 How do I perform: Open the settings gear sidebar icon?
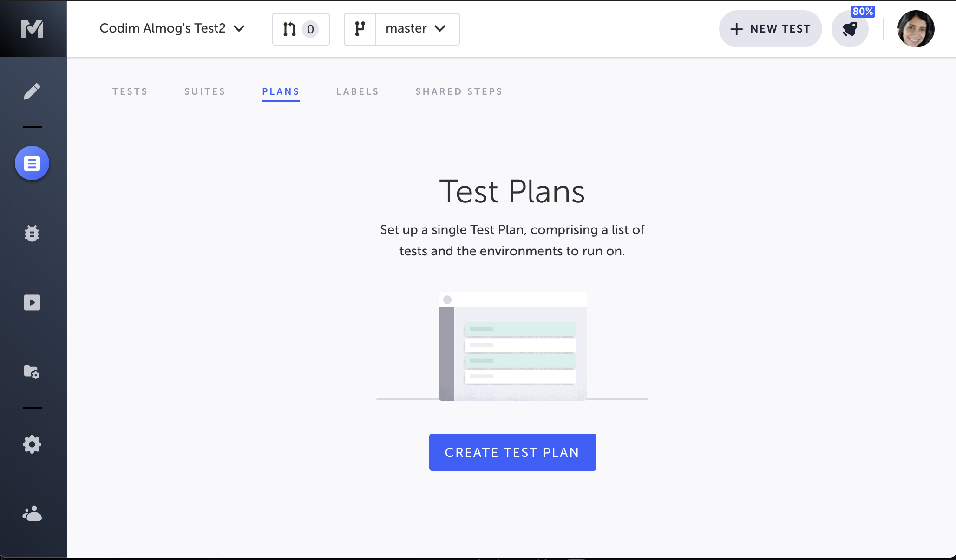pyautogui.click(x=32, y=444)
